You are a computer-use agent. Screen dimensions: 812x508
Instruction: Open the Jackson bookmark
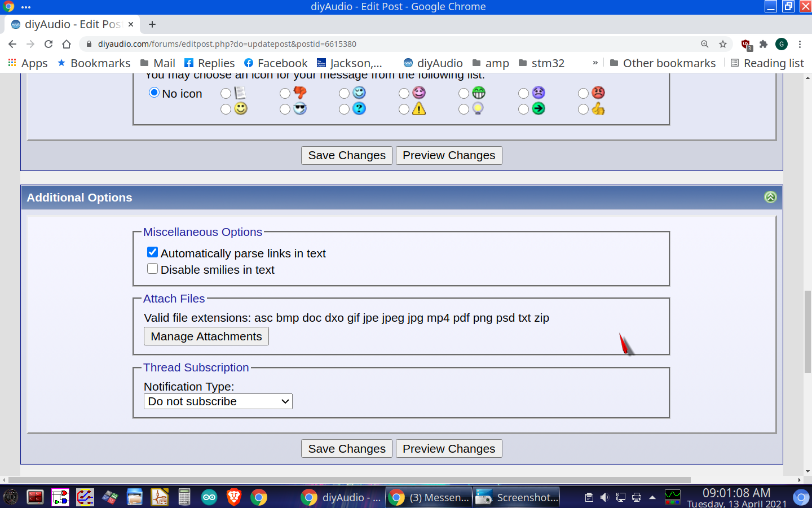[350, 63]
